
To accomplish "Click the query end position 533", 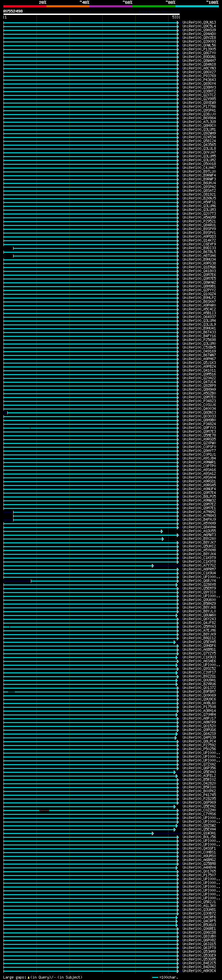I will pos(175,17).
